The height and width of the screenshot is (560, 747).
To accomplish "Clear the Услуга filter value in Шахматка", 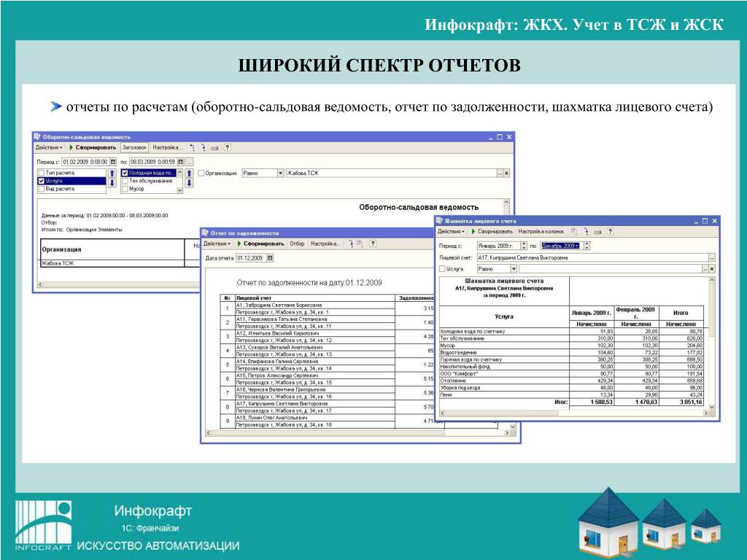I will click(712, 269).
